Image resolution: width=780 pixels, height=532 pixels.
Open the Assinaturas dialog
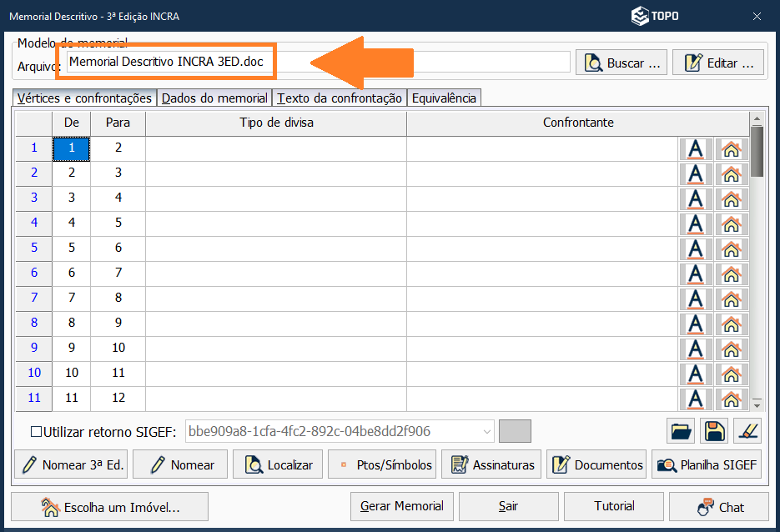pyautogui.click(x=491, y=464)
